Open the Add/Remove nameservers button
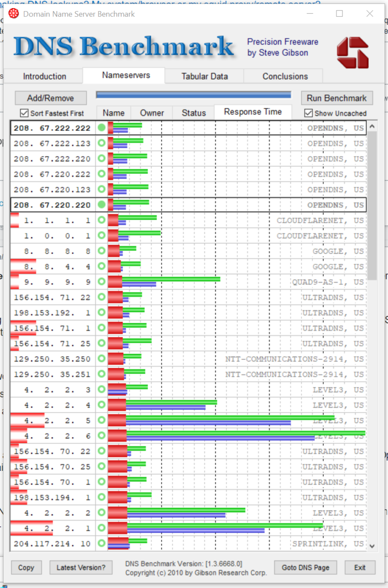 (x=51, y=98)
